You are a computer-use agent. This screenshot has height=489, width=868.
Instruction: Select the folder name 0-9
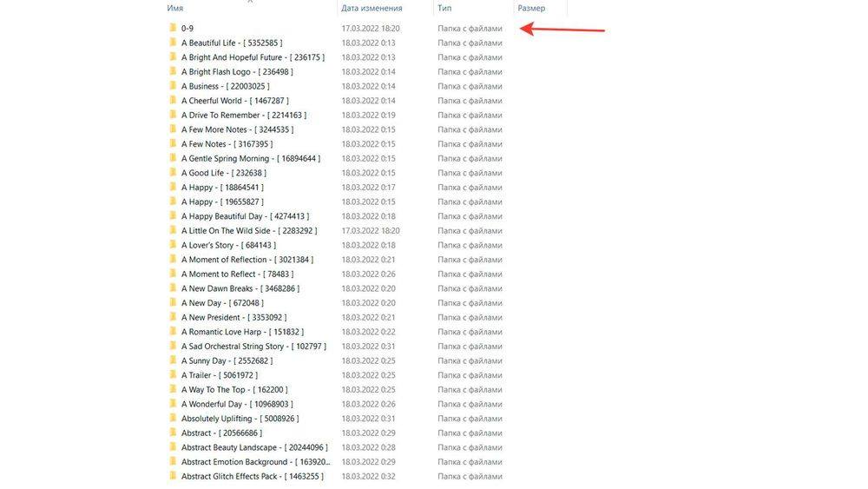click(187, 29)
